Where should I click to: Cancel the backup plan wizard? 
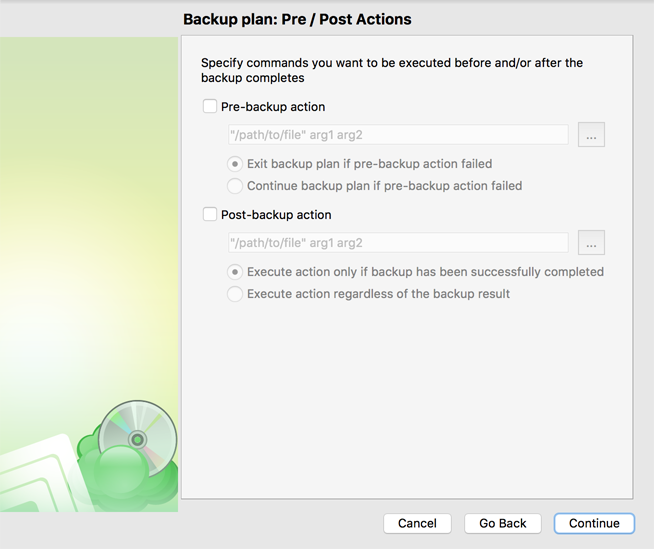(417, 523)
